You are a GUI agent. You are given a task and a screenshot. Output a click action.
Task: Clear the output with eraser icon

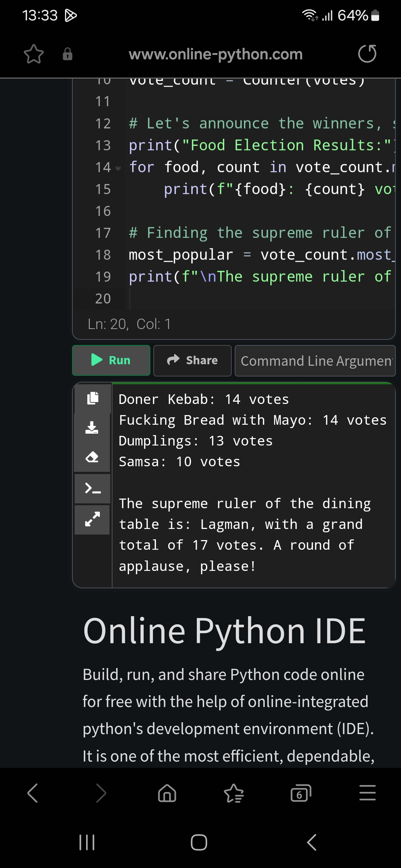point(92,457)
